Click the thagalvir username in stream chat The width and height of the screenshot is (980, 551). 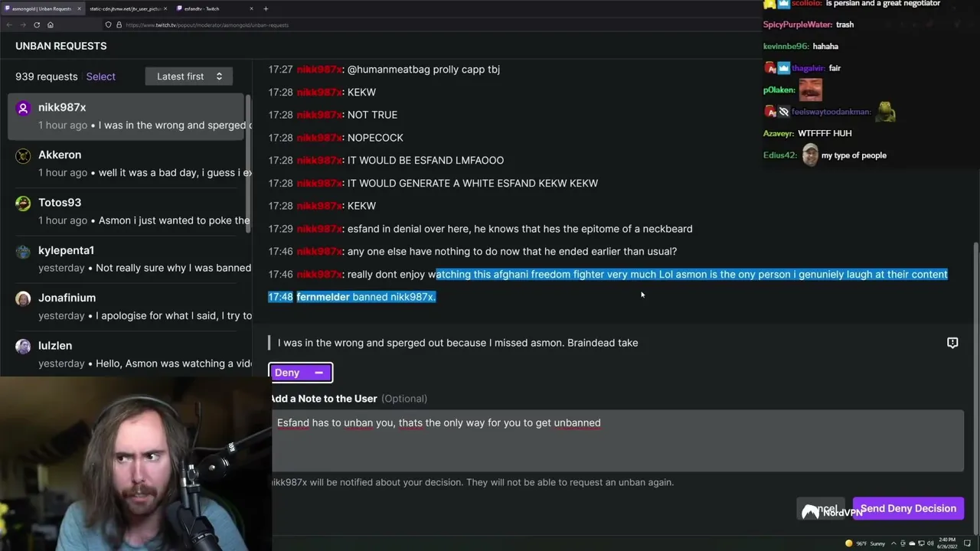(x=808, y=68)
